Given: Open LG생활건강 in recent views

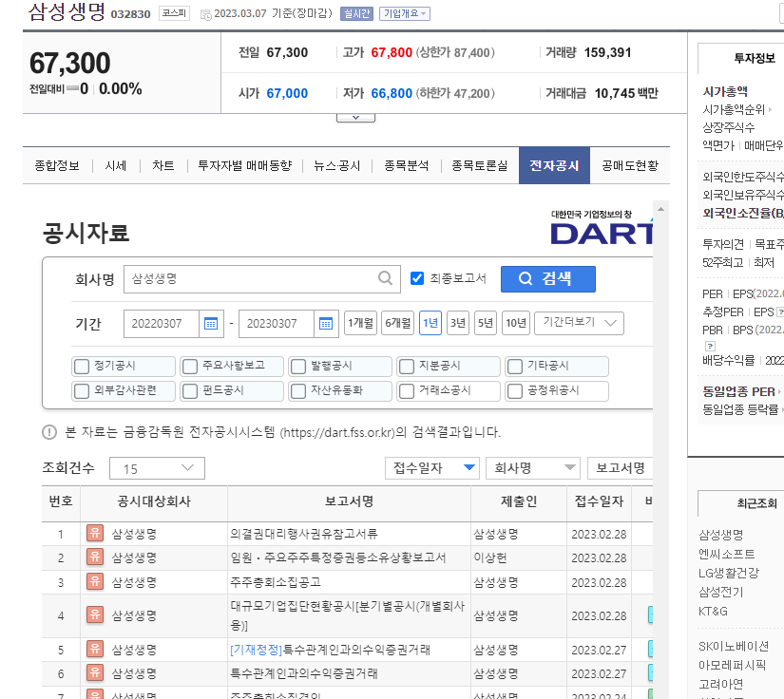Looking at the screenshot, I should [729, 573].
